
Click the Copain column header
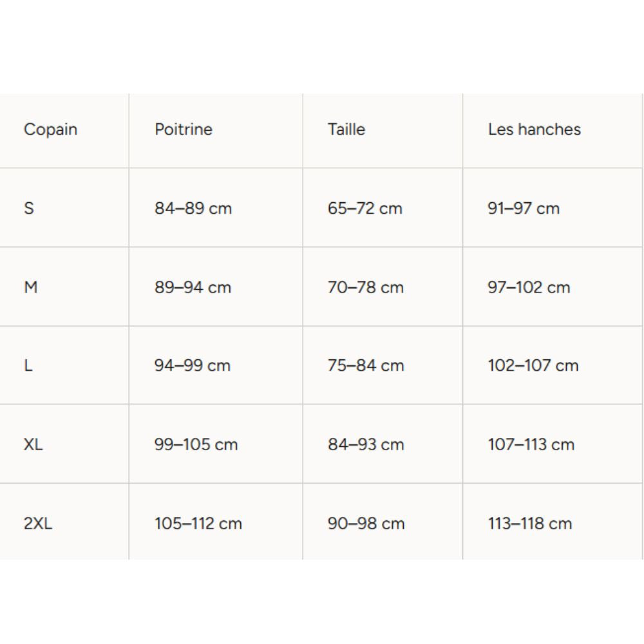tap(50, 129)
